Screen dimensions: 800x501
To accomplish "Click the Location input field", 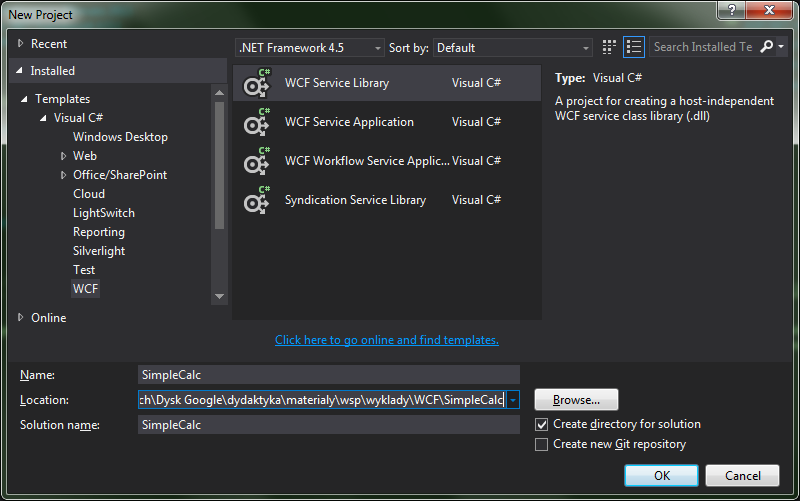I will 322,400.
